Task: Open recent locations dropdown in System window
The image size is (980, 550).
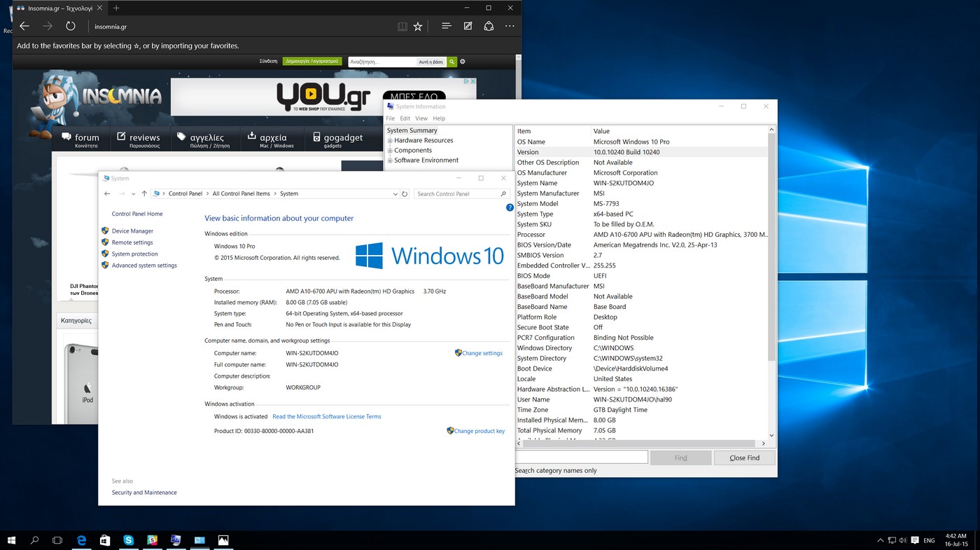Action: coord(133,194)
